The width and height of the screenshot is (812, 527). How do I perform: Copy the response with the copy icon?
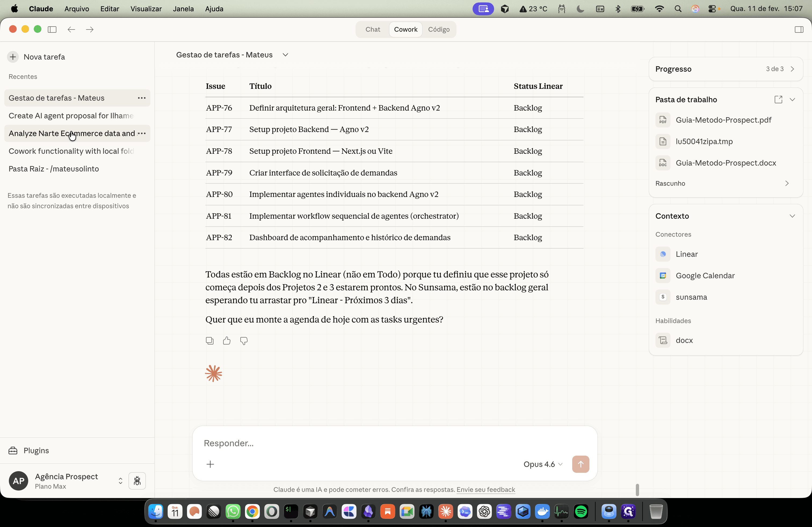point(209,341)
